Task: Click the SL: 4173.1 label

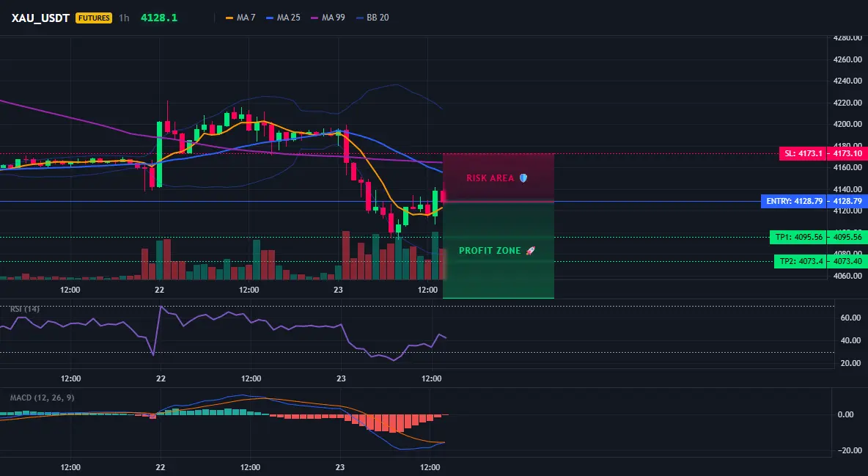Action: tap(802, 153)
